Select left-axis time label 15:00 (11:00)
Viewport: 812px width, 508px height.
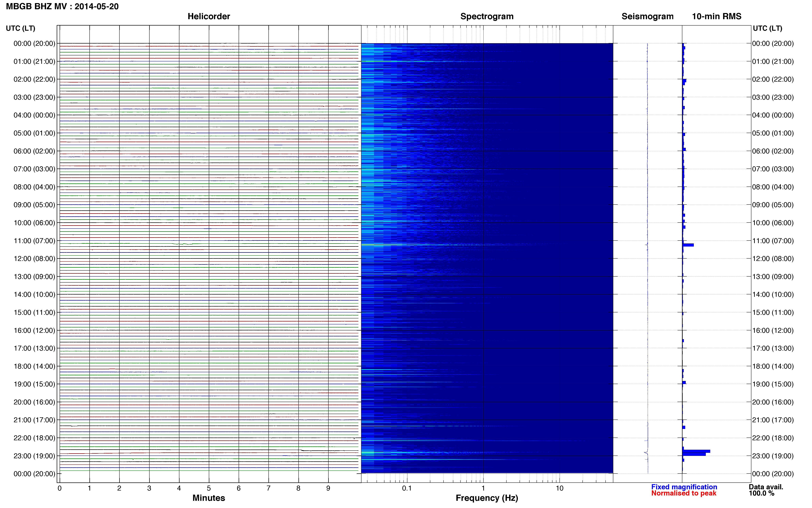pos(34,312)
